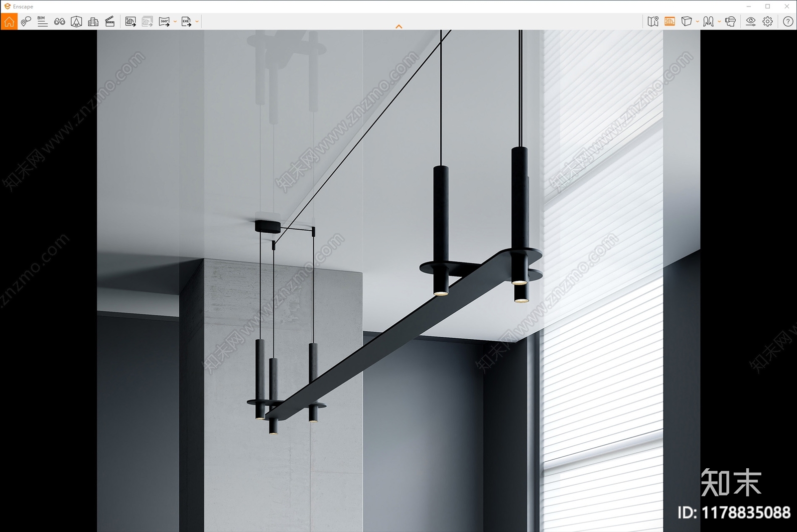797x532 pixels.
Task: Open the Help question-mark icon
Action: [788, 21]
